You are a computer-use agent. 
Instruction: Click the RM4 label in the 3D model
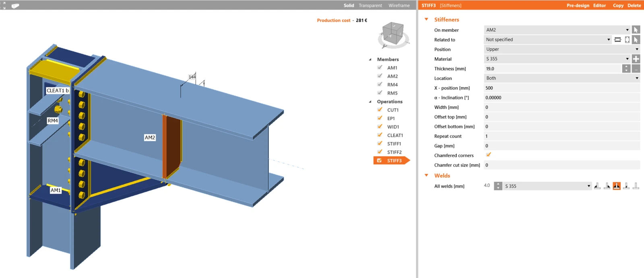pyautogui.click(x=53, y=120)
